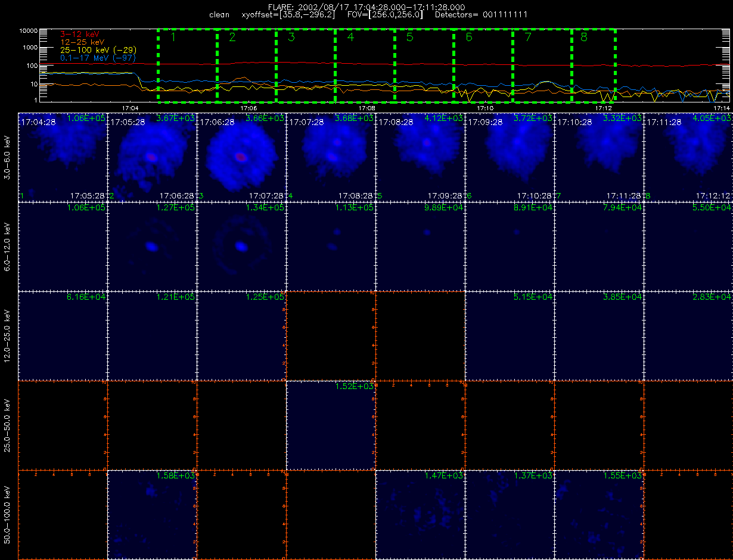Open the 3.0-6.0 keV image starting 17:10:28
Viewport: 733px width, 560px height.
599,157
